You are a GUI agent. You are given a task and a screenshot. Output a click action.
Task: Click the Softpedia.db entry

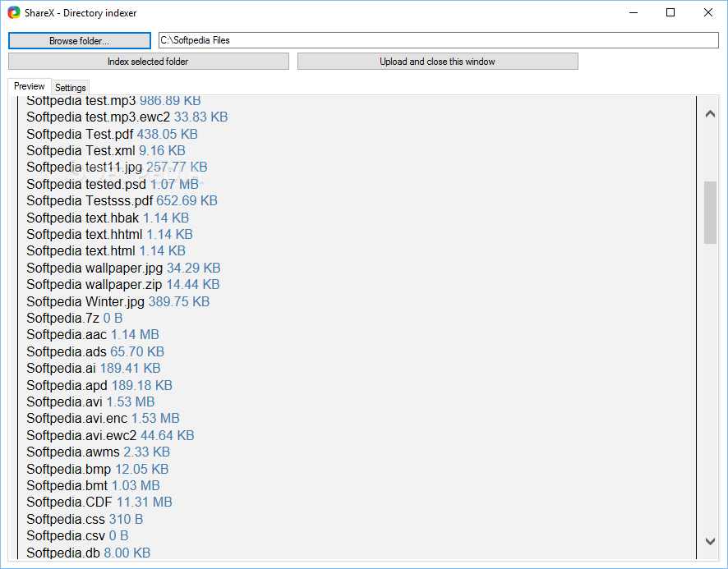coord(89,553)
